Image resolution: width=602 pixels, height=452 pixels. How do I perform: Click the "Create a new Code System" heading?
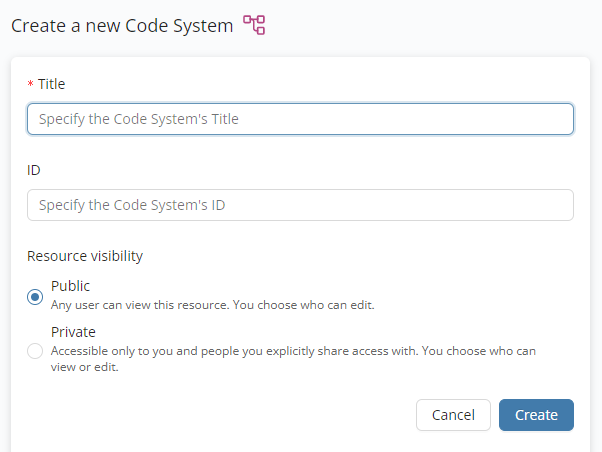pyautogui.click(x=122, y=25)
